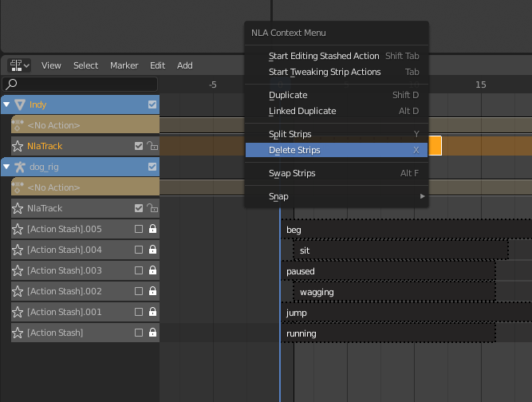Click the star icon on Action Stash.005
Screen dimensions: 532x402
[17, 229]
